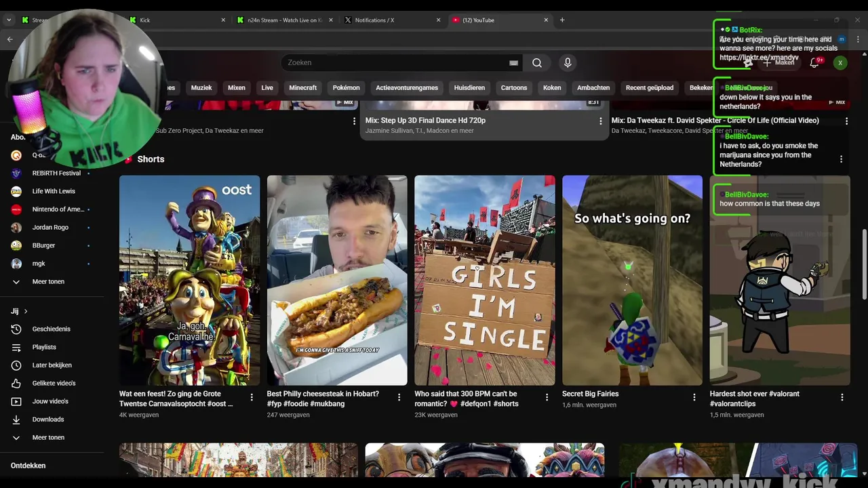This screenshot has height=488, width=868.
Task: Select the Actieavonturengames filter chip
Action: click(407, 87)
